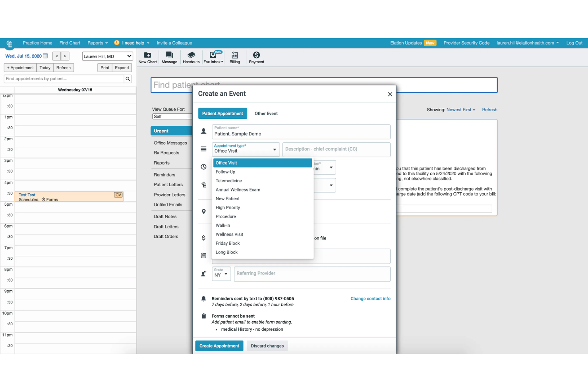The height and width of the screenshot is (392, 588).
Task: Click the + Appointment button
Action: 20,68
